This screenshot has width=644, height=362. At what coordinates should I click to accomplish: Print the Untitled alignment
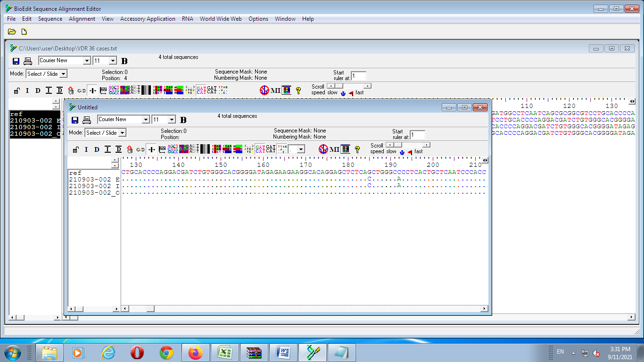[x=87, y=120]
